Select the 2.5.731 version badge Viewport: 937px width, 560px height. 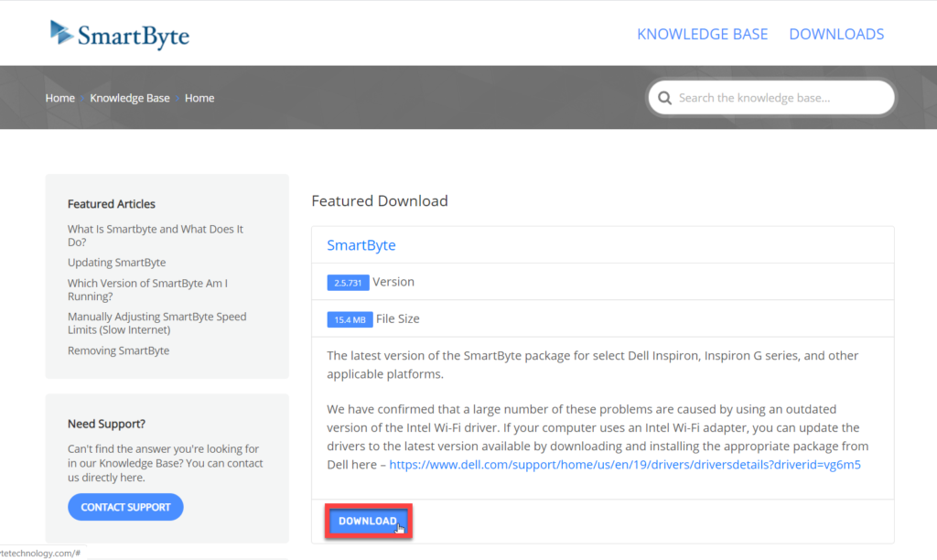point(348,282)
